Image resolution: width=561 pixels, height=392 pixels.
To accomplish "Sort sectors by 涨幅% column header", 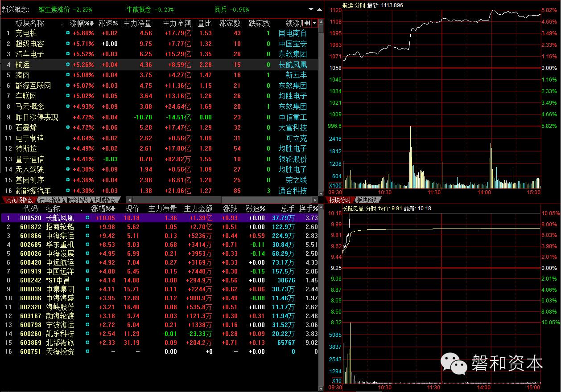I will point(82,23).
